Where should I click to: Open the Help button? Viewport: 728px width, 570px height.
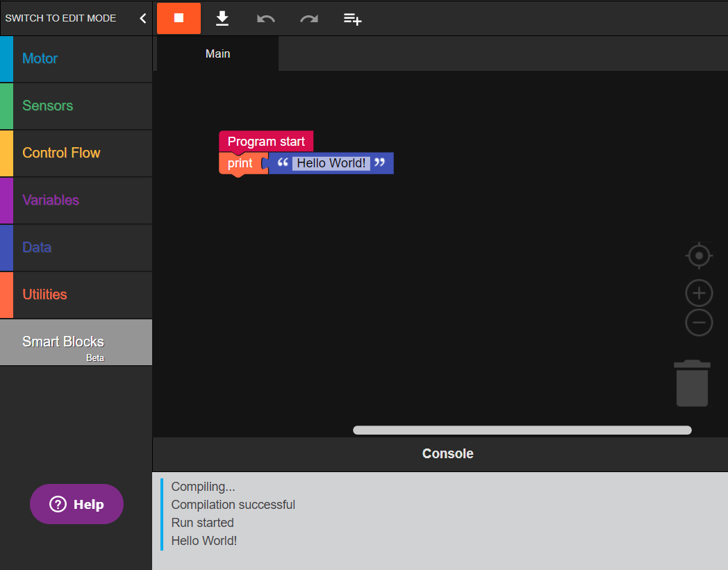(76, 504)
